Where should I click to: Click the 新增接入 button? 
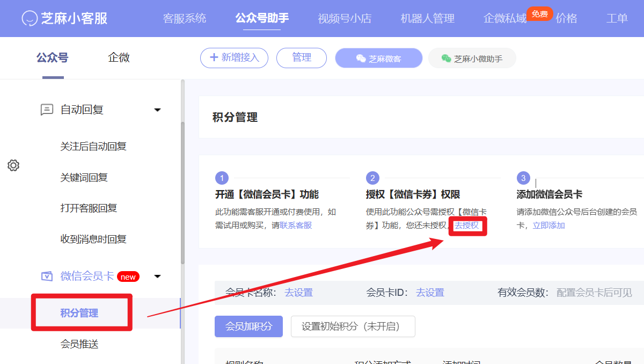coord(234,58)
